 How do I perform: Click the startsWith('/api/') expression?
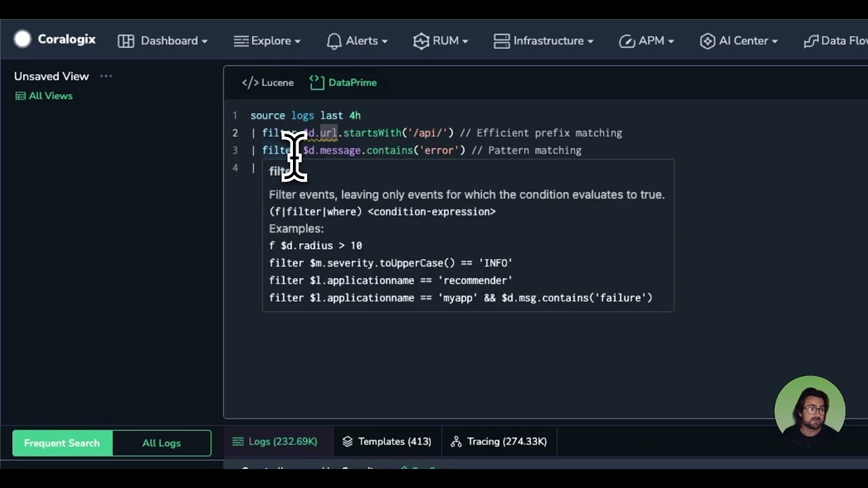point(398,133)
